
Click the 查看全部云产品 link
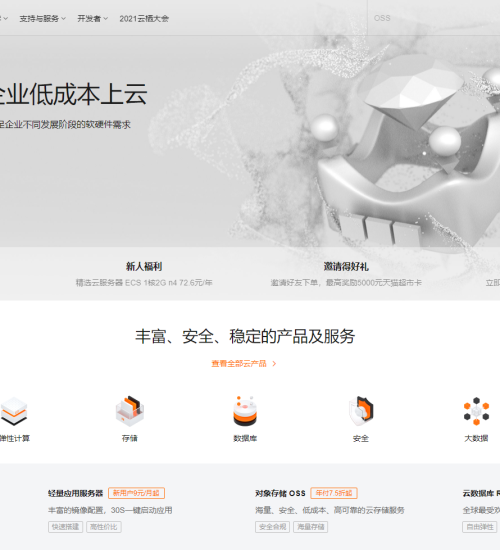pos(239,364)
